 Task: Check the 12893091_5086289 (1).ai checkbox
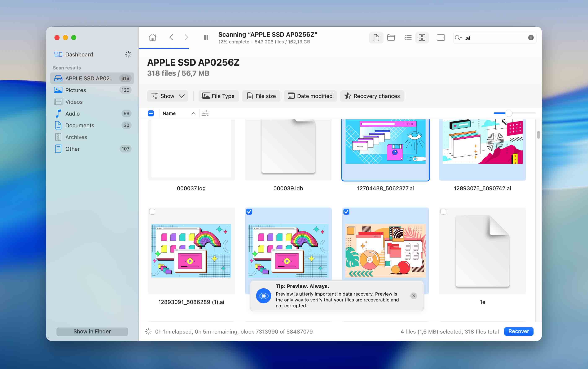point(152,212)
